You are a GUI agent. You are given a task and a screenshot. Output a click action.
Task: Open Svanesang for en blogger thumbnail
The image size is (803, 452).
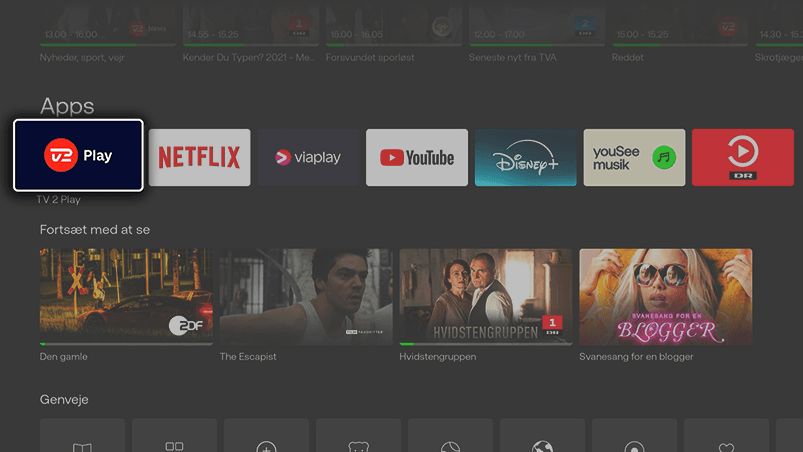pyautogui.click(x=665, y=296)
